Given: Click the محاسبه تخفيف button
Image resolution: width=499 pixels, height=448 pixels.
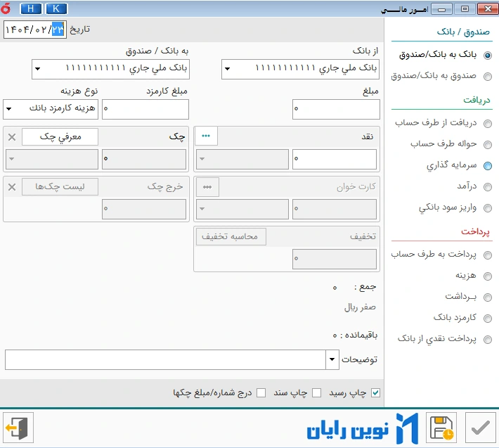Looking at the screenshot, I should pyautogui.click(x=231, y=236).
